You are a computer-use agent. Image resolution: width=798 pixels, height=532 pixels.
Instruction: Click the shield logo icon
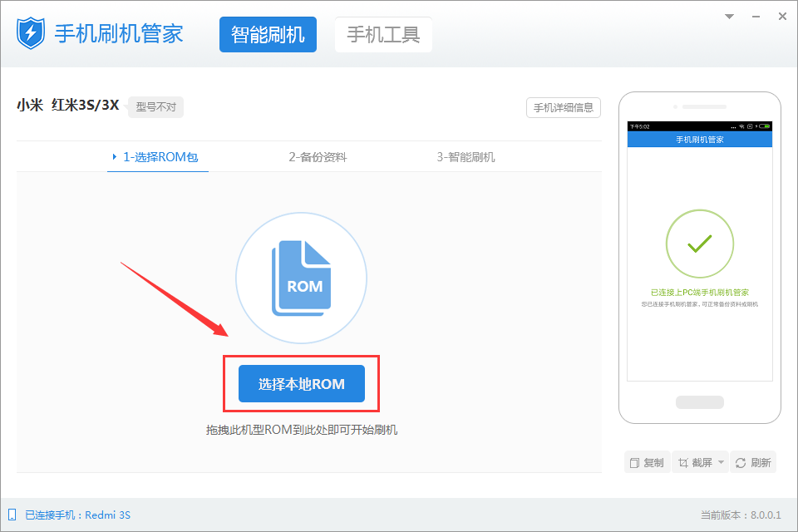point(31,33)
